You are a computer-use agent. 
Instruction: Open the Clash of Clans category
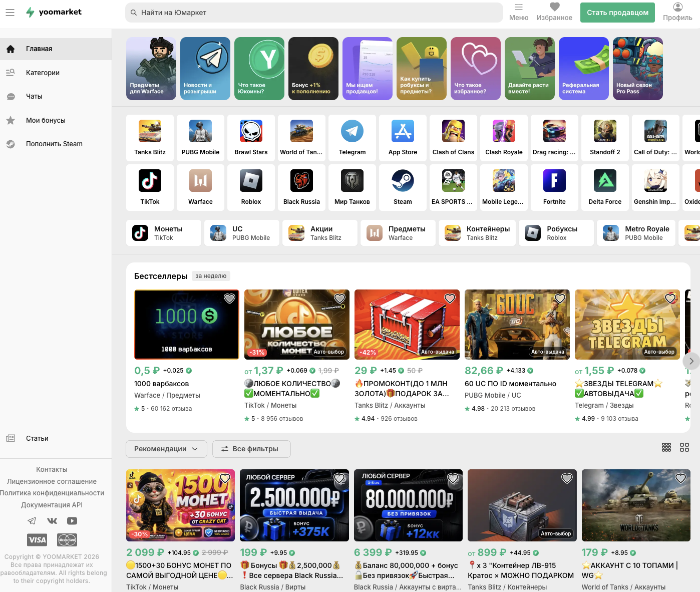(453, 138)
